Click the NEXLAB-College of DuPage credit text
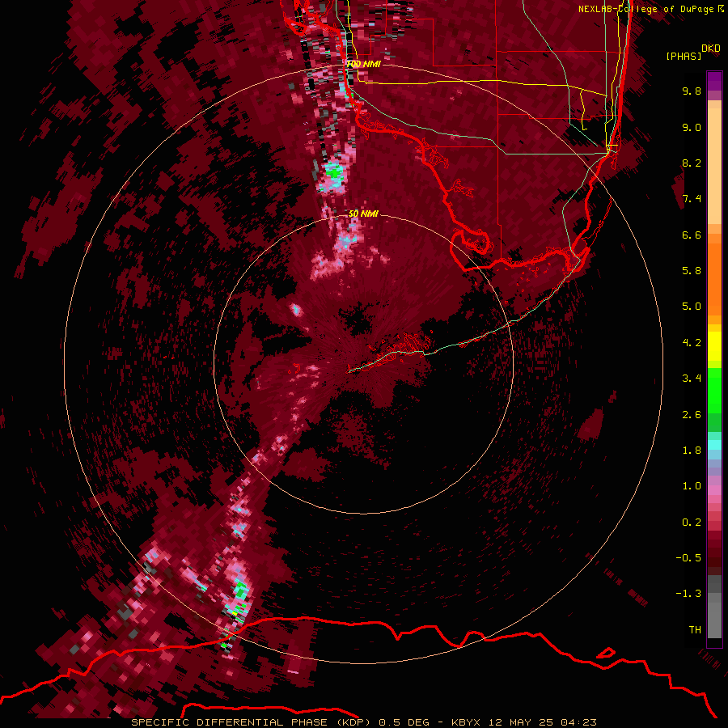The image size is (728, 728). pos(647,9)
